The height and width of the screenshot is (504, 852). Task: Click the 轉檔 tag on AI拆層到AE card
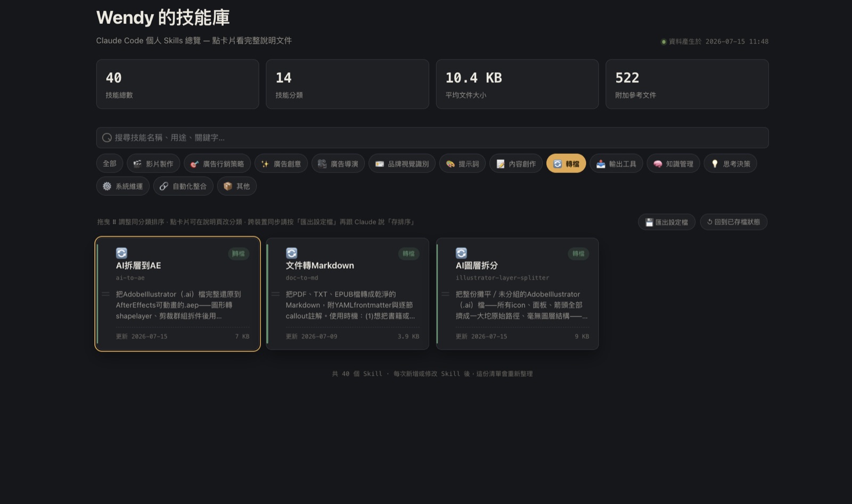tap(239, 254)
